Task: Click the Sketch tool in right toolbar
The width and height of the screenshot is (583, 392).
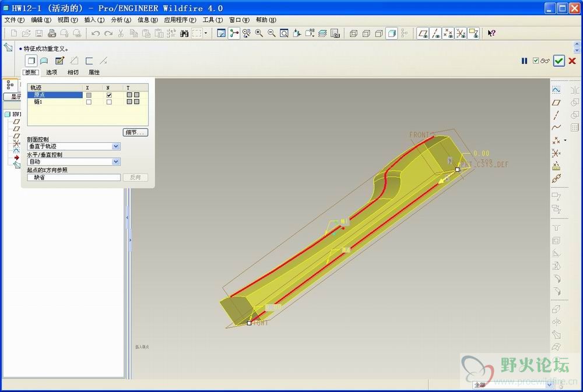Action: [x=556, y=90]
